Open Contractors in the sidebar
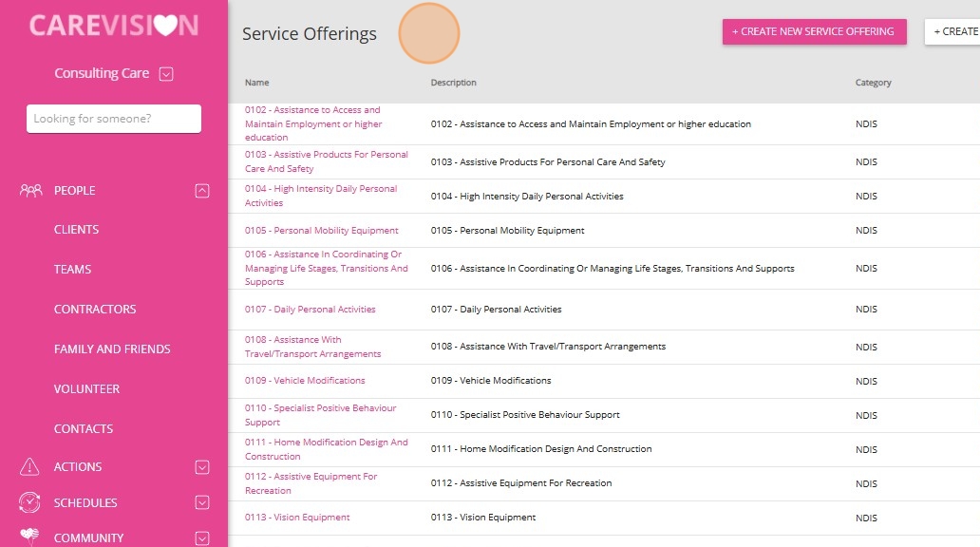Screen dimensions: 980x547 coord(95,310)
